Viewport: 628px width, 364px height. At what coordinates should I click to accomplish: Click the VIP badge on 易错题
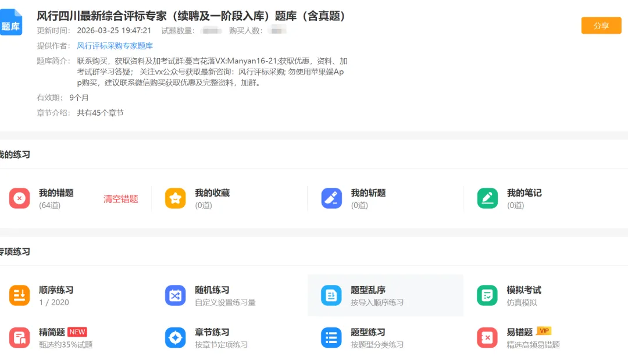pyautogui.click(x=545, y=331)
